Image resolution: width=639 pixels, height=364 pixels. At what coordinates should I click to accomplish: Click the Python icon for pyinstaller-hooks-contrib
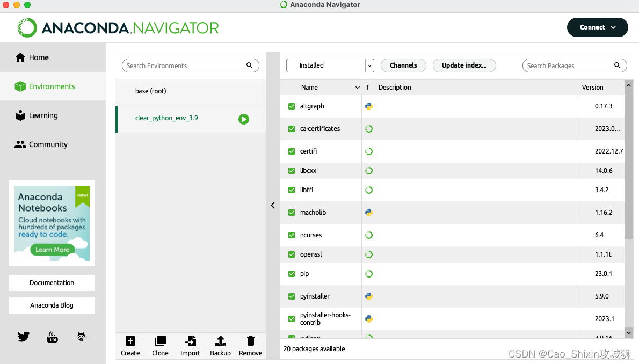[369, 319]
